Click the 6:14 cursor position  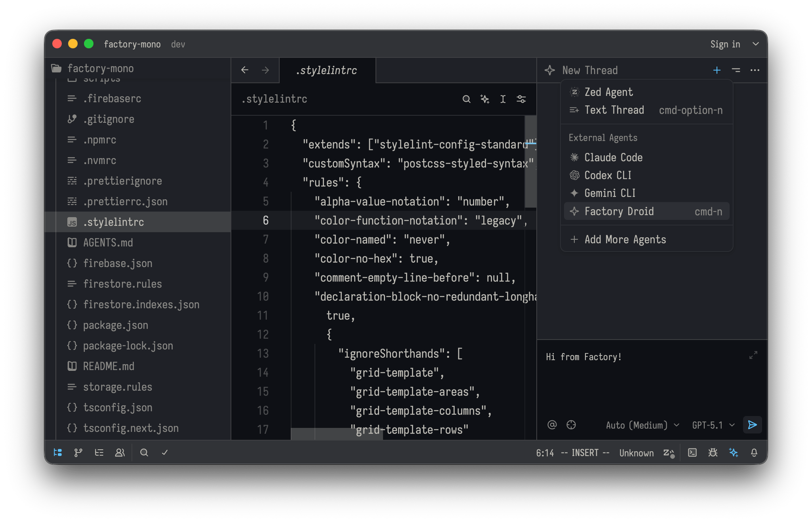coord(545,453)
